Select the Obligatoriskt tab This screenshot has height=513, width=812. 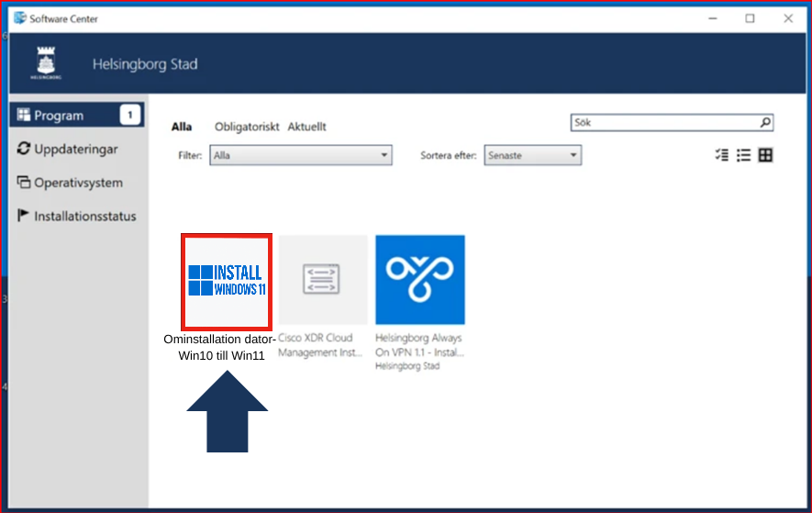[x=247, y=127]
